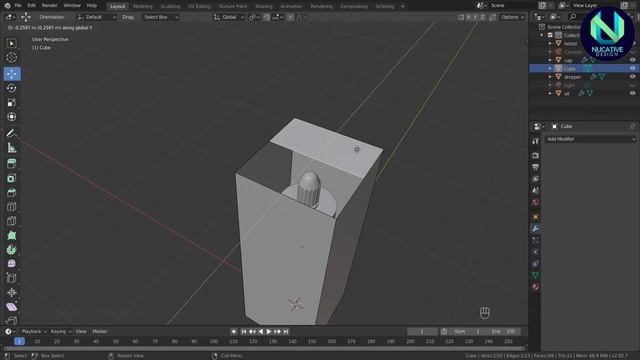Select the Loop Cut tool

(11, 207)
